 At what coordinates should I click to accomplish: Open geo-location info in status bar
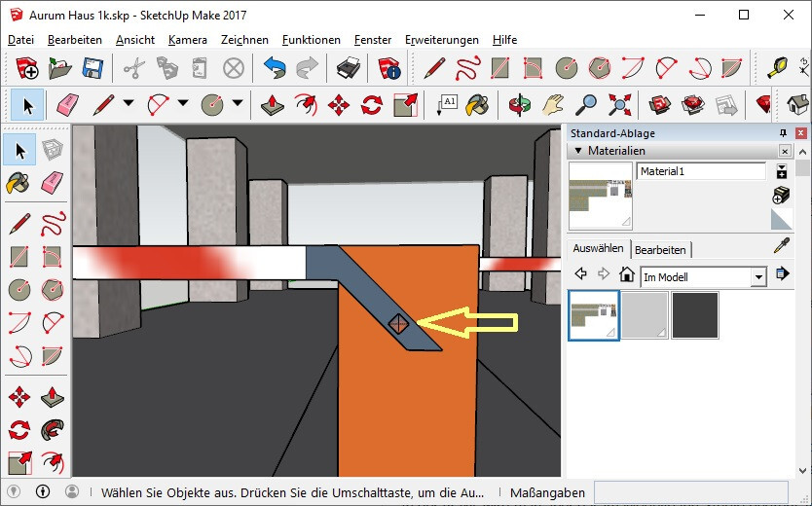pos(14,491)
